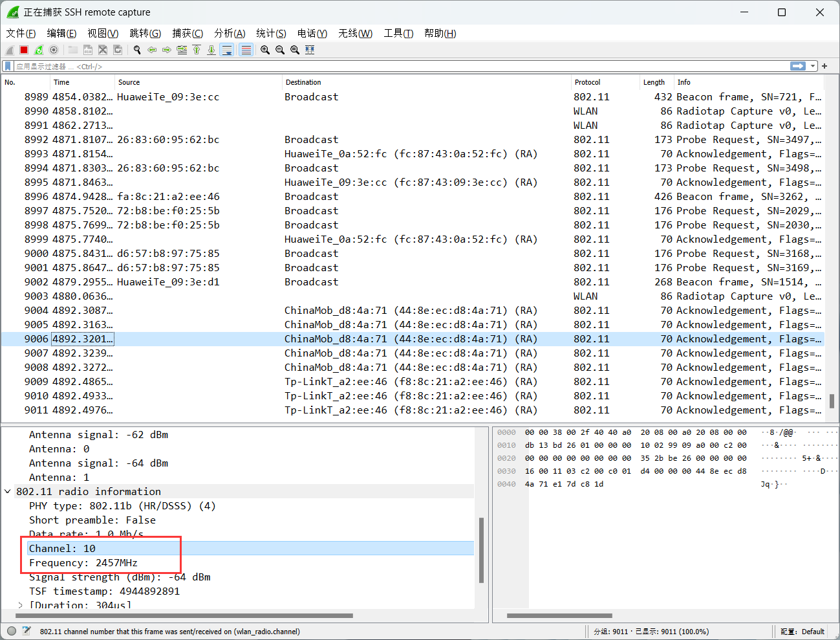The image size is (840, 640).
Task: Select packet 9011 Acknowledgement row
Action: coord(413,410)
